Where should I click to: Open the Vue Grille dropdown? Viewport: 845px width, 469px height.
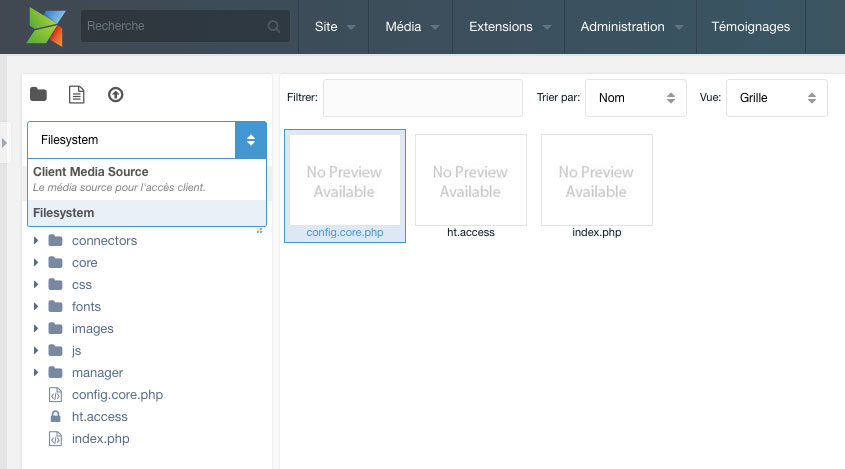(x=777, y=98)
